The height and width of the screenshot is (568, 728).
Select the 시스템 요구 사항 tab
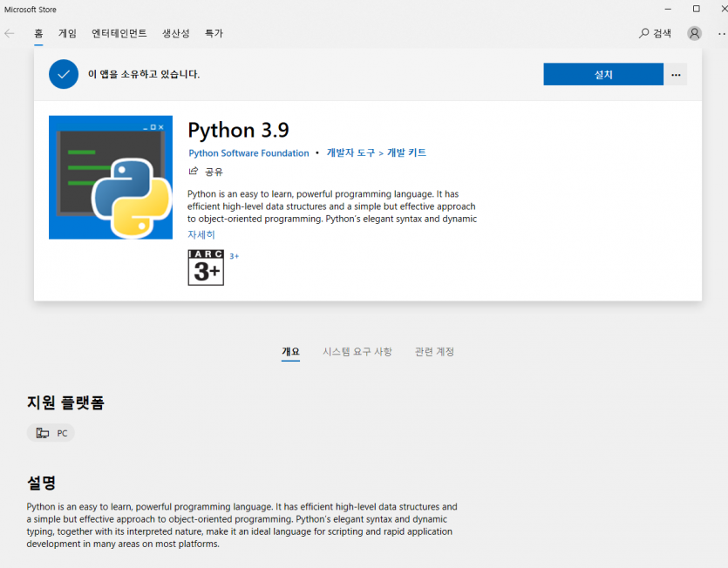coord(357,352)
